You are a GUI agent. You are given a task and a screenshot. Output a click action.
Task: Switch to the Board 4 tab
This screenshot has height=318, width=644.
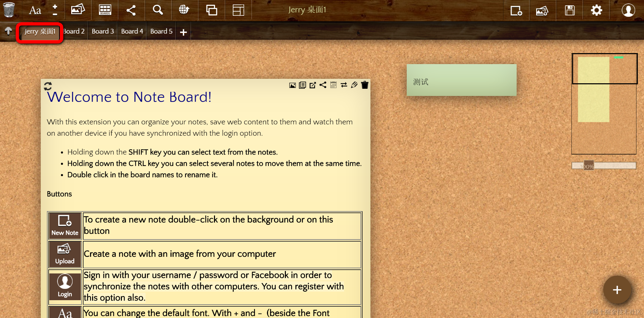pyautogui.click(x=132, y=31)
